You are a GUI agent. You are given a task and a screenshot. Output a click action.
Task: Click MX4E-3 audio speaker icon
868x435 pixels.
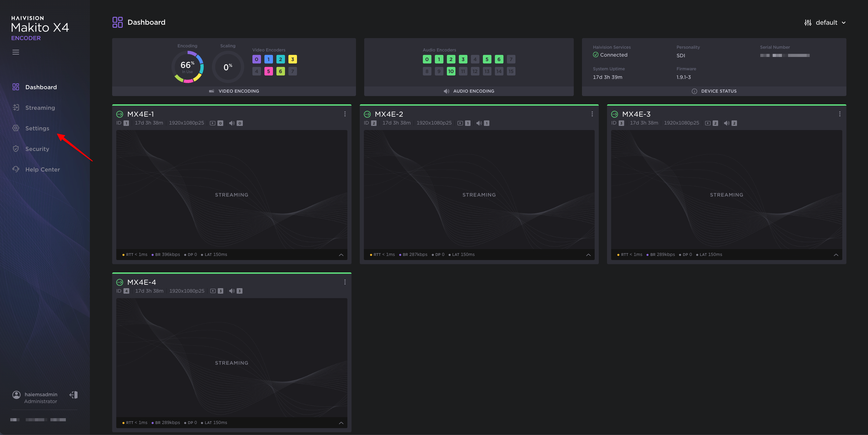tap(727, 123)
